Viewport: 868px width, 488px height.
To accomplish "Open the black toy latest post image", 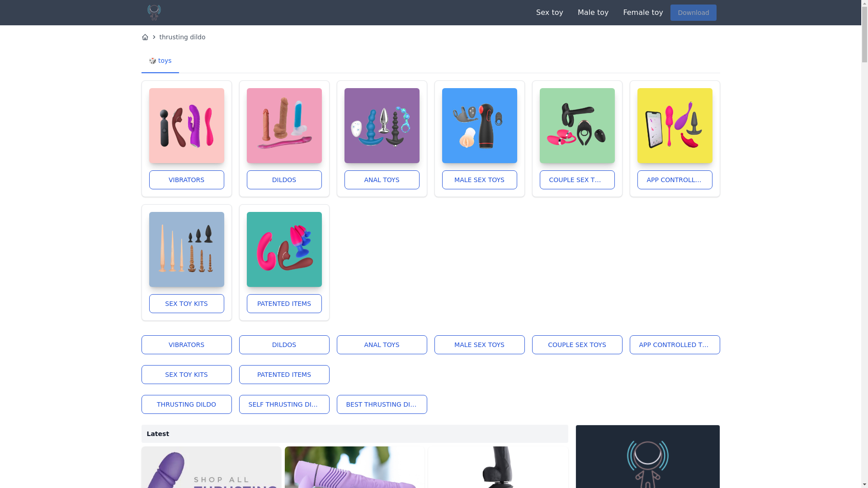I will click(x=498, y=467).
